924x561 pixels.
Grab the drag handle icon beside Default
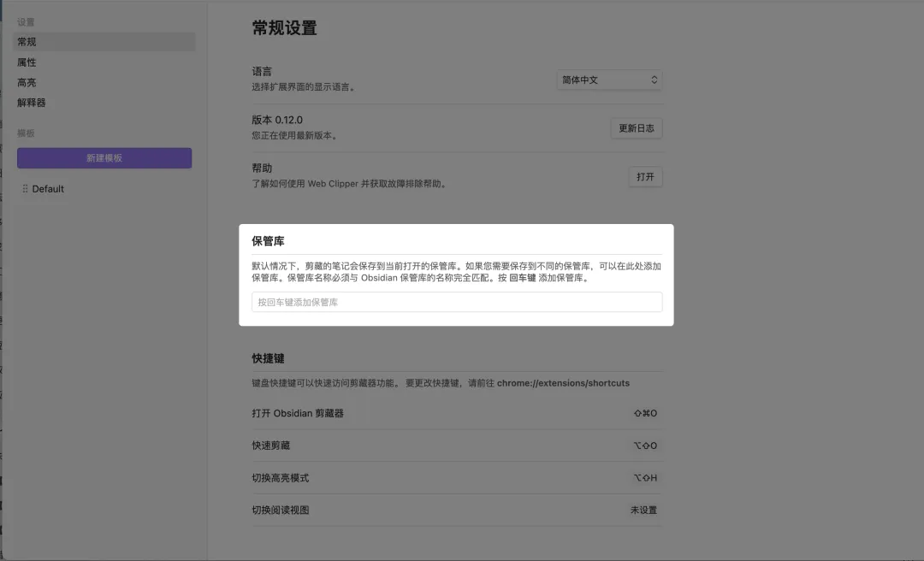click(25, 189)
